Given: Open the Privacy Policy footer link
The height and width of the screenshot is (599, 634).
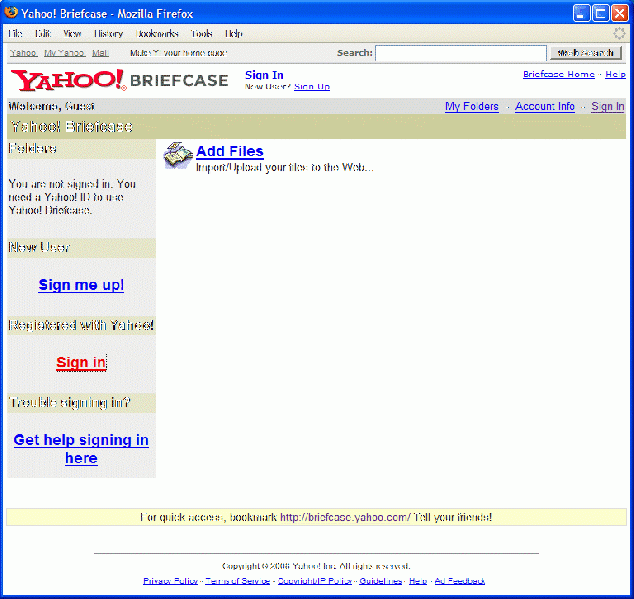Looking at the screenshot, I should point(171,580).
